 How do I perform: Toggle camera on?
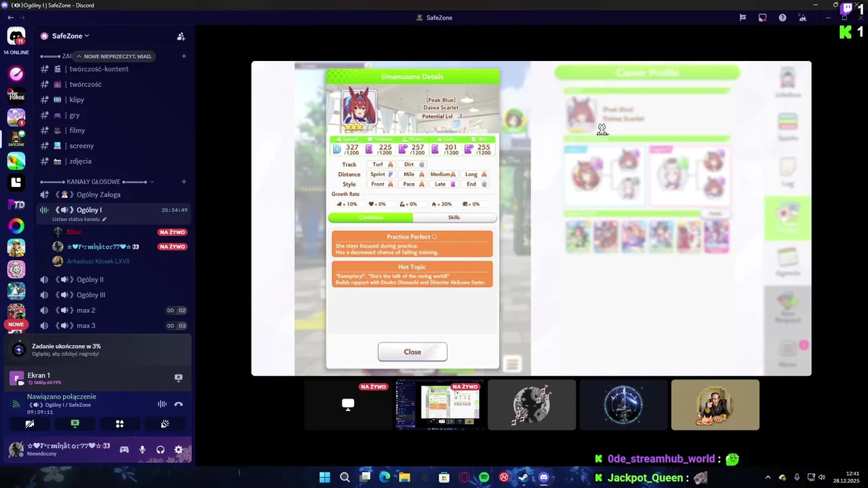point(29,424)
